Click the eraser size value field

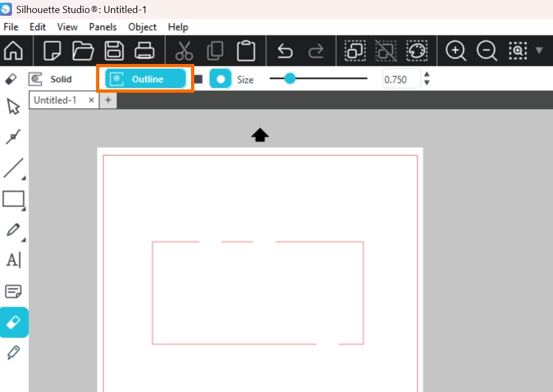pos(402,79)
